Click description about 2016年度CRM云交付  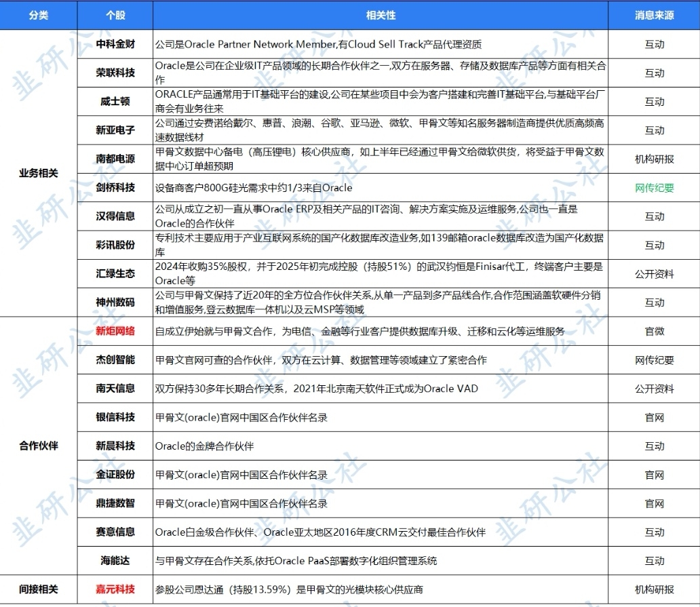[320, 532]
